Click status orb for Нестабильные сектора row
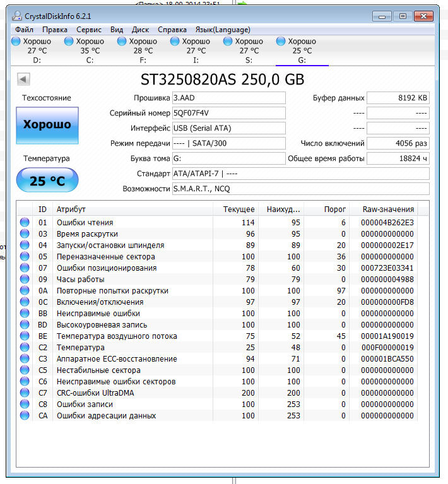Screen dimensions: 448x484 25,370
